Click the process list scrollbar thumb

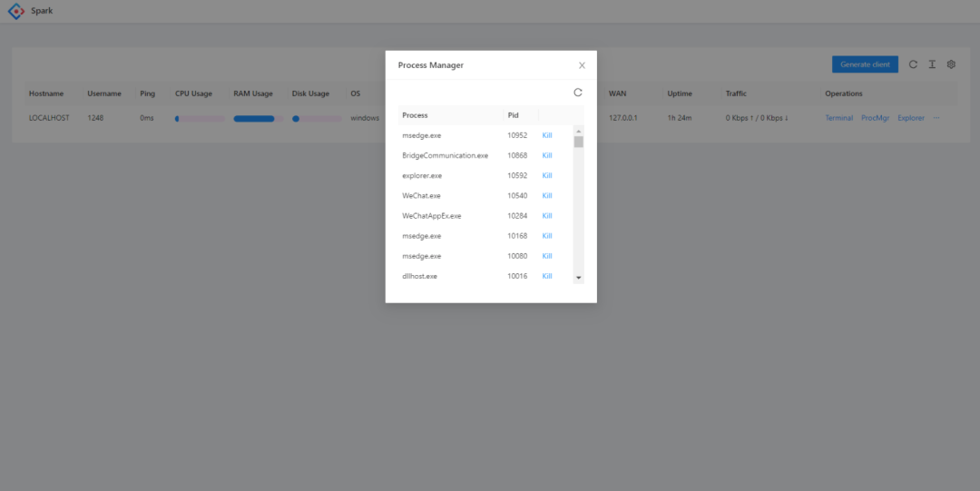click(579, 142)
